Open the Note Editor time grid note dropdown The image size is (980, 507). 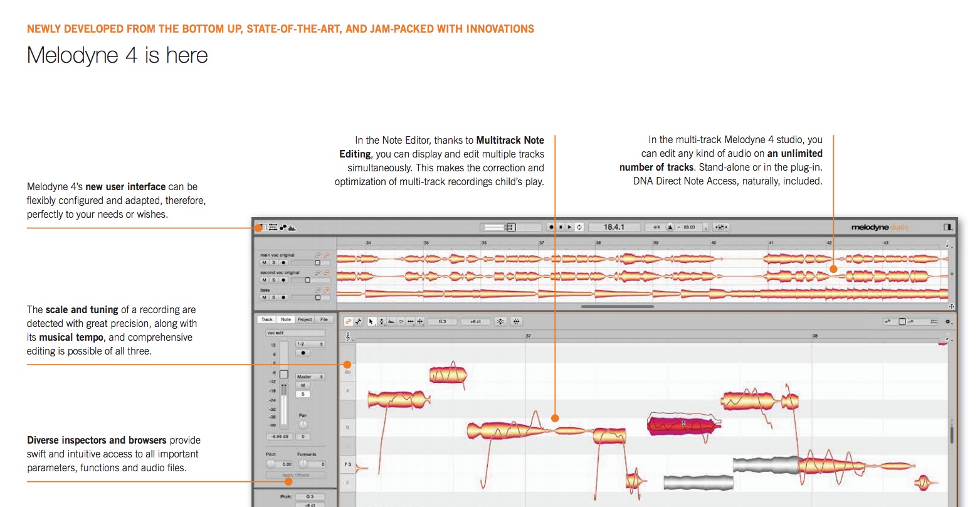(947, 337)
